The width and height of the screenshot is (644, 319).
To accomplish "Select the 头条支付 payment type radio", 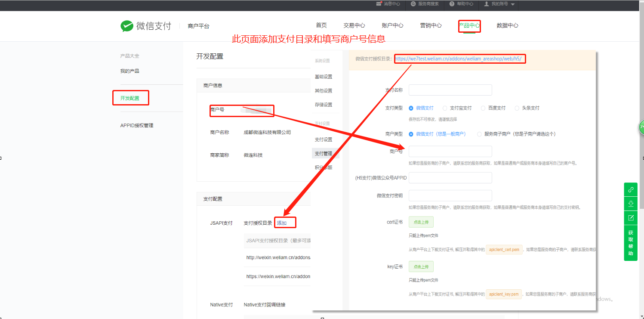I will (x=517, y=108).
